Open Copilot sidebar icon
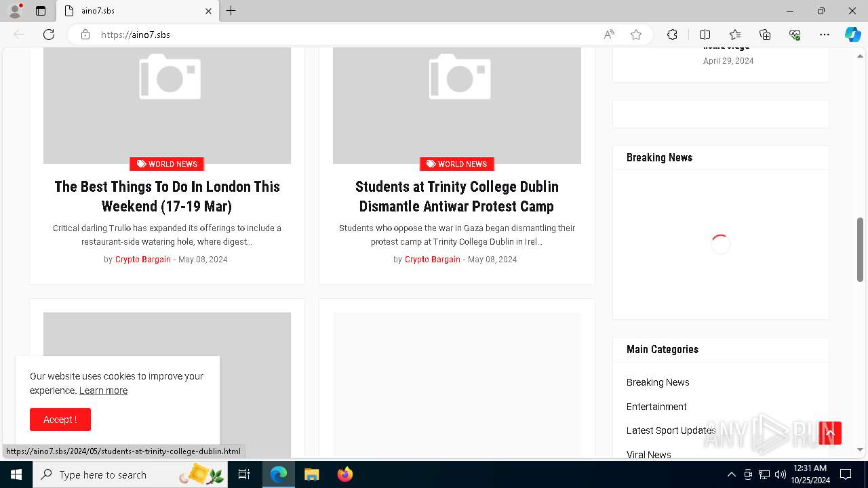Screen dimensions: 868x488 click(852, 35)
